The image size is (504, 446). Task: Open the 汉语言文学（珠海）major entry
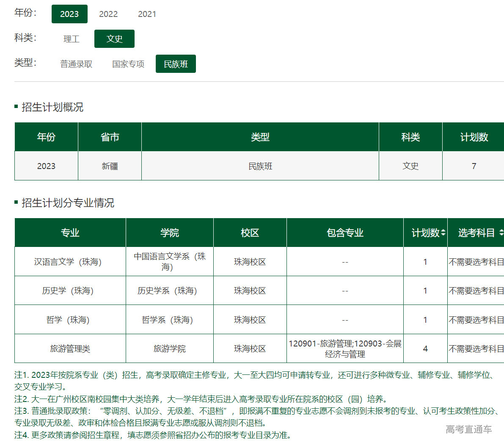(68, 262)
